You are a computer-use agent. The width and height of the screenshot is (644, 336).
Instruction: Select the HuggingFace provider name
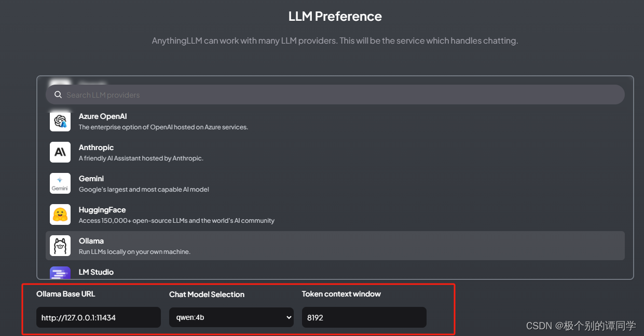click(102, 210)
